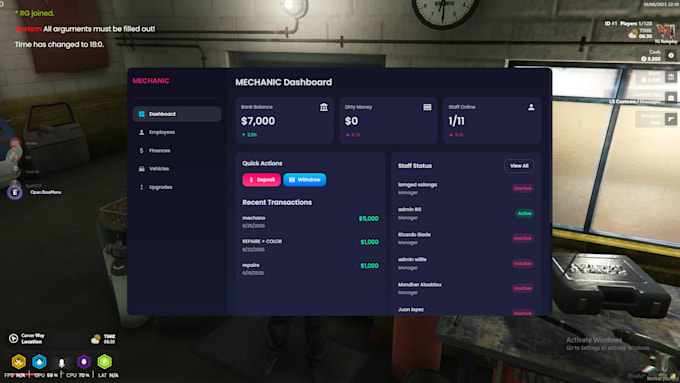Select staff member admin RG

click(x=466, y=213)
